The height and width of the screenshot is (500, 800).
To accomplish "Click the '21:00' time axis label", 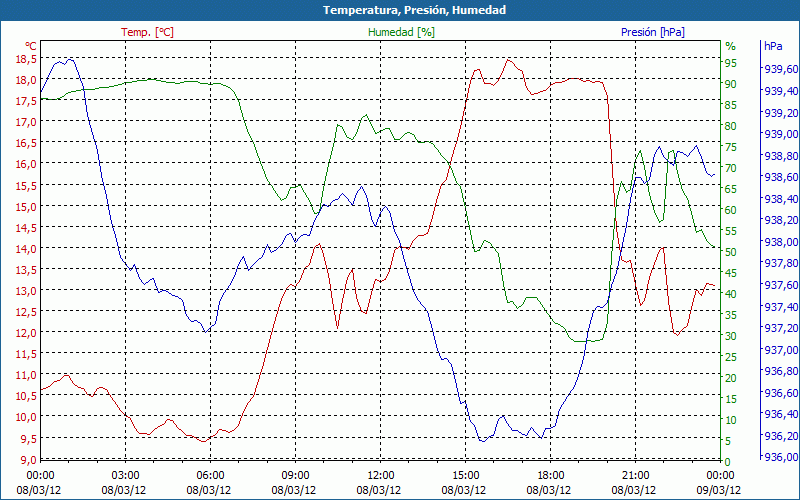I will coord(636,476).
